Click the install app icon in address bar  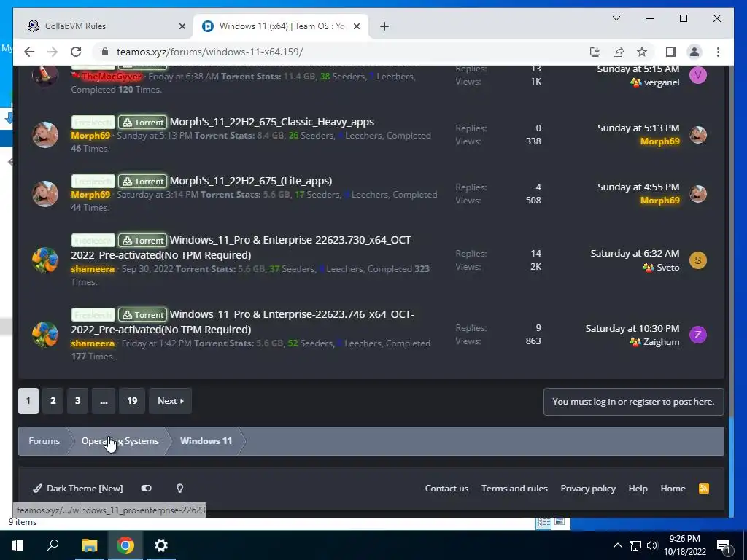(x=595, y=52)
